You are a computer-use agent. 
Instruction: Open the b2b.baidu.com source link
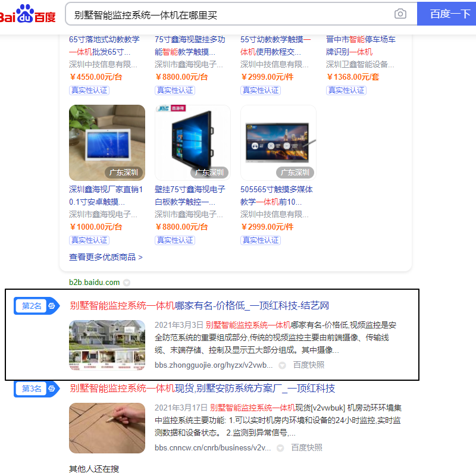[x=94, y=282]
